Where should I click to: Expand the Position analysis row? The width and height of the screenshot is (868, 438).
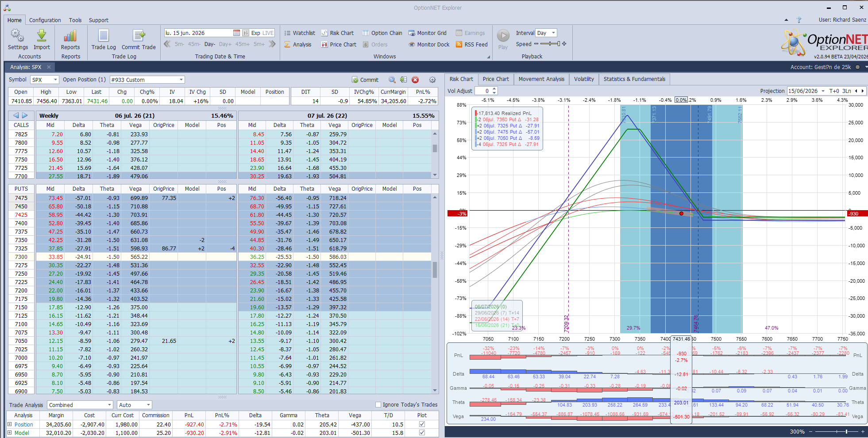pyautogui.click(x=10, y=424)
